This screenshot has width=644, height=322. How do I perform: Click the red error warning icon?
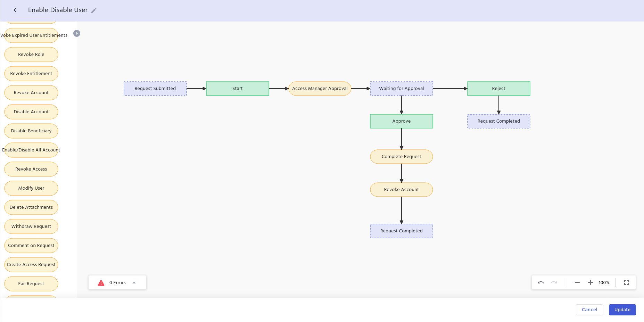click(x=101, y=283)
